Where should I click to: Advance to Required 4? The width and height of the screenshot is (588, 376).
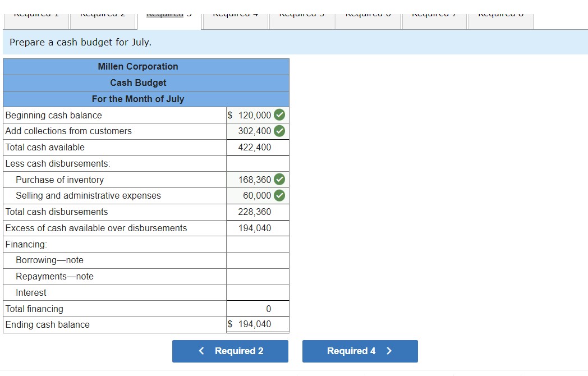(x=360, y=351)
